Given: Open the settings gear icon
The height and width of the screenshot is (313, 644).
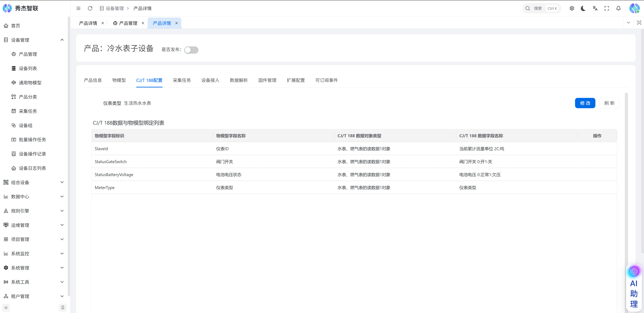Looking at the screenshot, I should pos(572,8).
